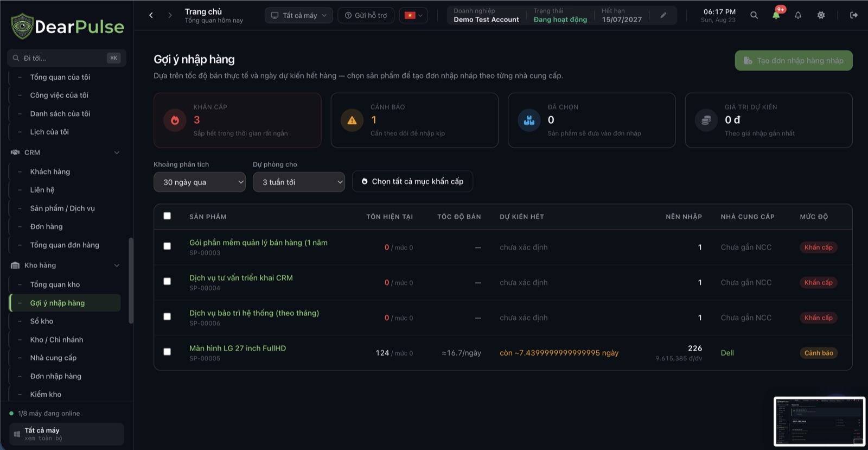The height and width of the screenshot is (450, 868).
Task: Open Tổng quan kho in sidebar
Action: (55, 284)
